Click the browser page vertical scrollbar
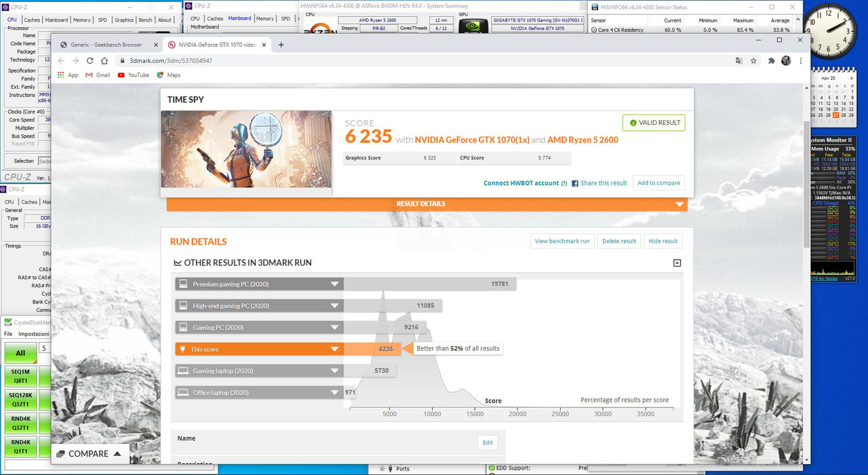The width and height of the screenshot is (868, 475). pos(806,183)
